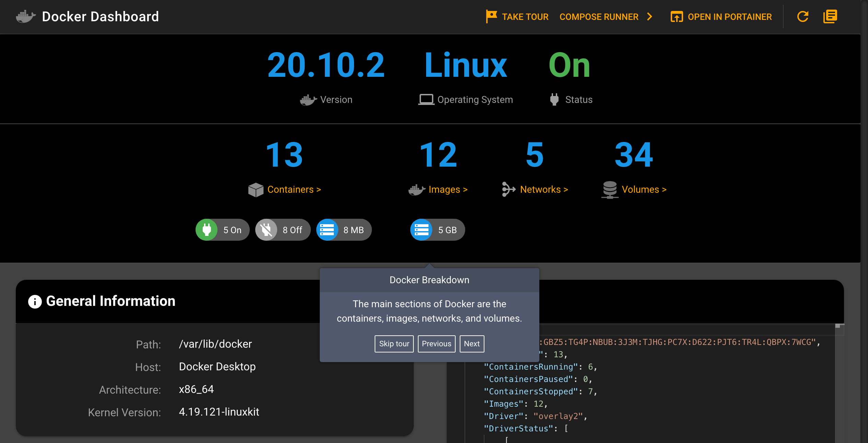Click the 20.10.2 version number

point(326,65)
